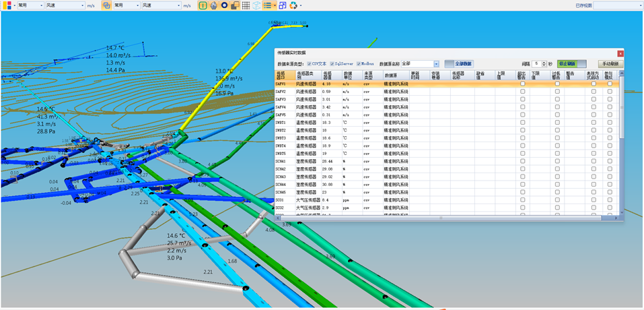This screenshot has height=310, width=644.
Task: Toggle the CSV文本 data source checkbox
Action: point(310,64)
